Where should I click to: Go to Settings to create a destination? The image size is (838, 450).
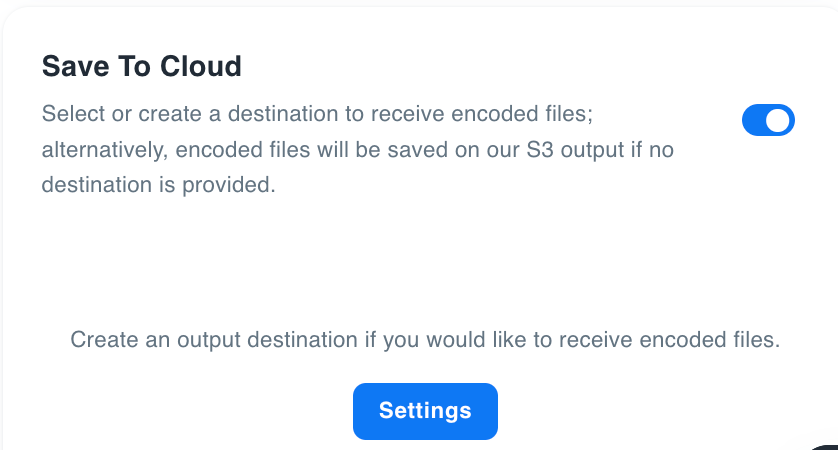(x=425, y=411)
